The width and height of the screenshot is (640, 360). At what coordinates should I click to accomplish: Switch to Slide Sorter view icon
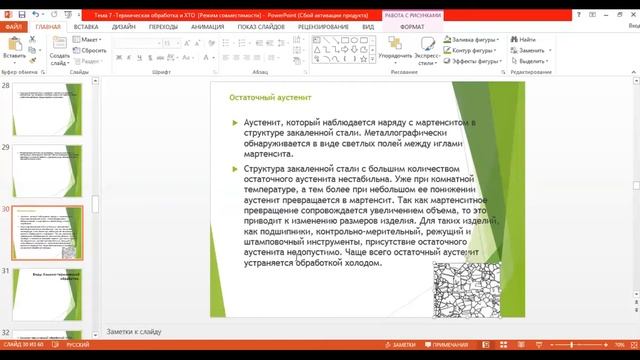pyautogui.click(x=504, y=345)
